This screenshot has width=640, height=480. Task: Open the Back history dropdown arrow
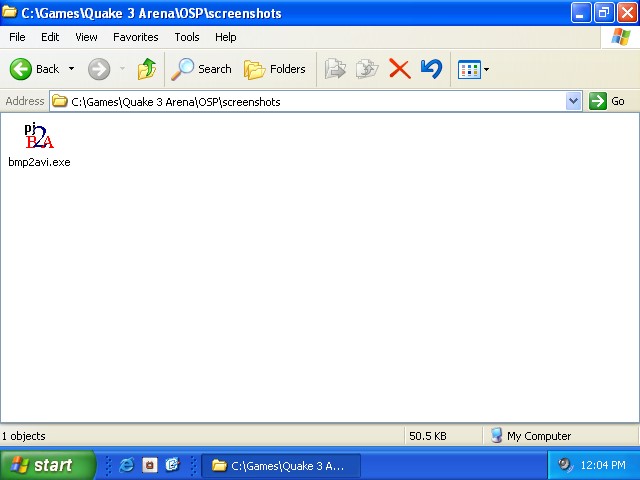pos(71,69)
